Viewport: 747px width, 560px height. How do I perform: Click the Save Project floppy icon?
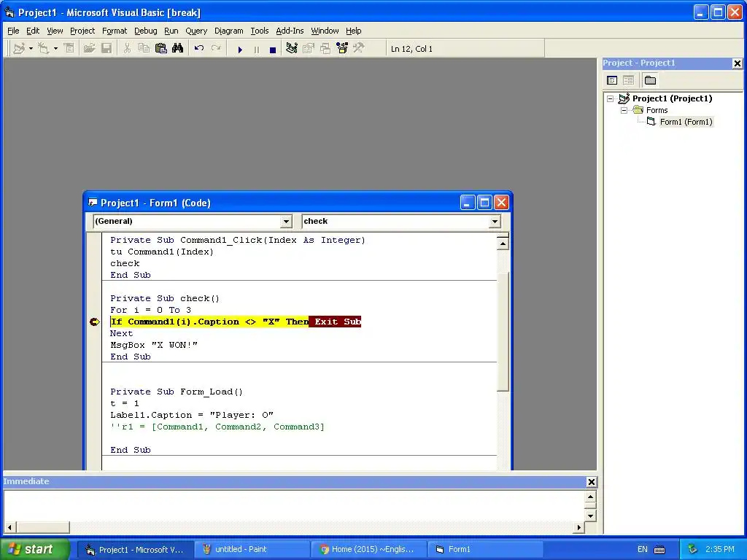click(107, 49)
